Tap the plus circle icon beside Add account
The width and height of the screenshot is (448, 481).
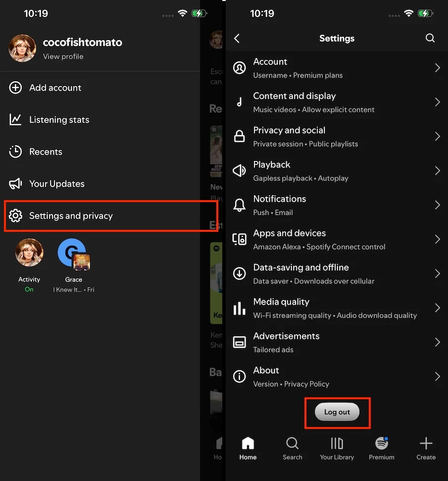pyautogui.click(x=15, y=88)
